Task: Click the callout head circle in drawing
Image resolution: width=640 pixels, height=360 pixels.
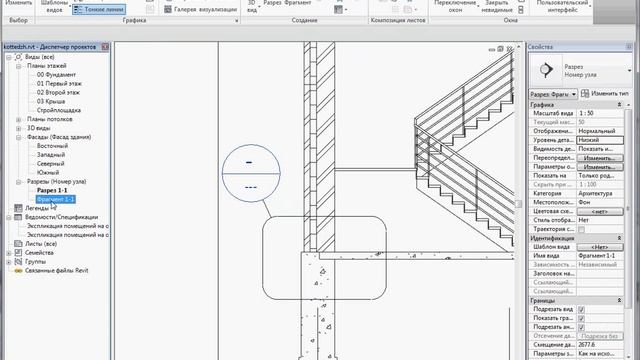Action: 251,173
